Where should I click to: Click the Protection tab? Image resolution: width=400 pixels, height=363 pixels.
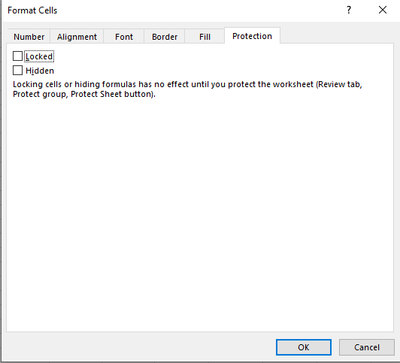[x=252, y=36]
